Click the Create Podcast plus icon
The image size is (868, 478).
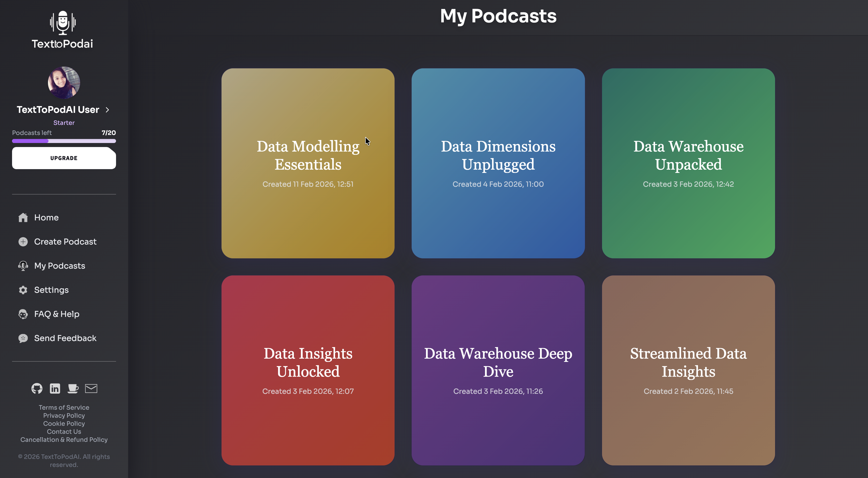(23, 242)
